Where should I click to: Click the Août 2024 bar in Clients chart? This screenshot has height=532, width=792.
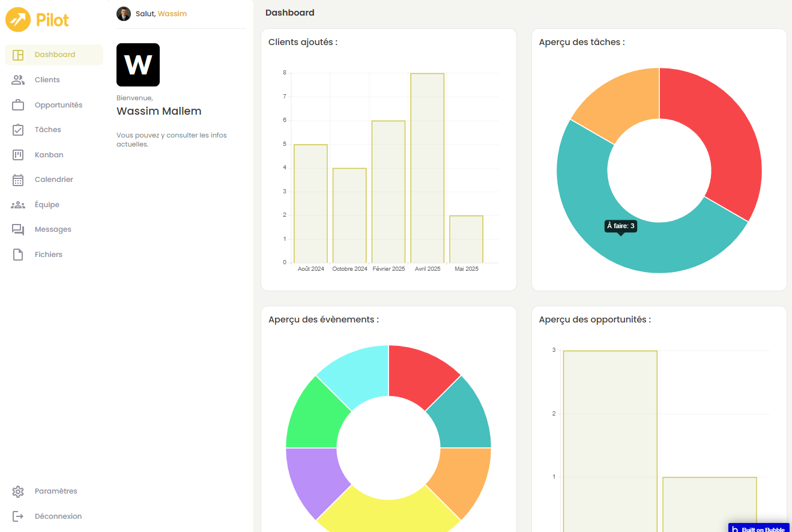pyautogui.click(x=310, y=204)
